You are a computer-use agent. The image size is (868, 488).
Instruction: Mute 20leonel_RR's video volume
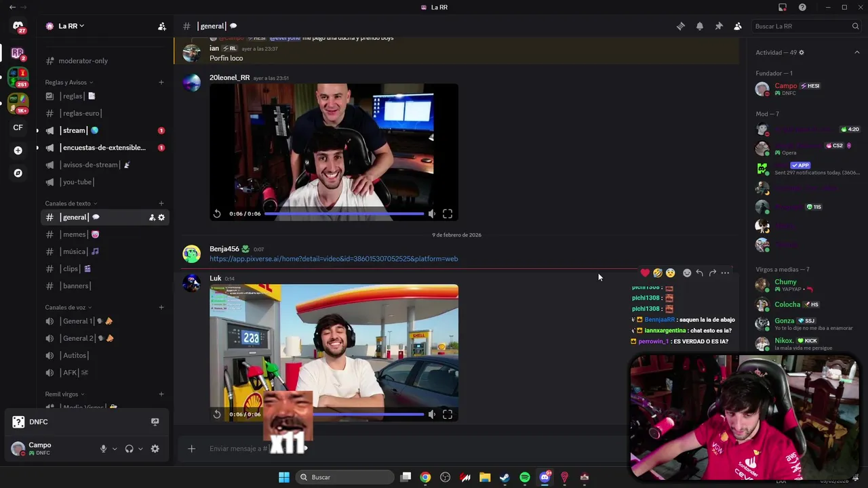pyautogui.click(x=432, y=213)
